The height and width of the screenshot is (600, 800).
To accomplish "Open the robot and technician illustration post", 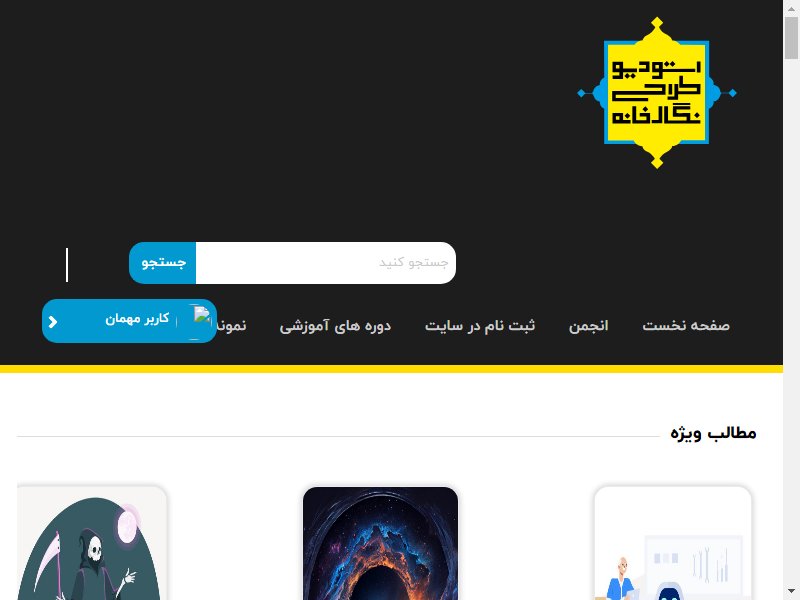I will pos(672,543).
